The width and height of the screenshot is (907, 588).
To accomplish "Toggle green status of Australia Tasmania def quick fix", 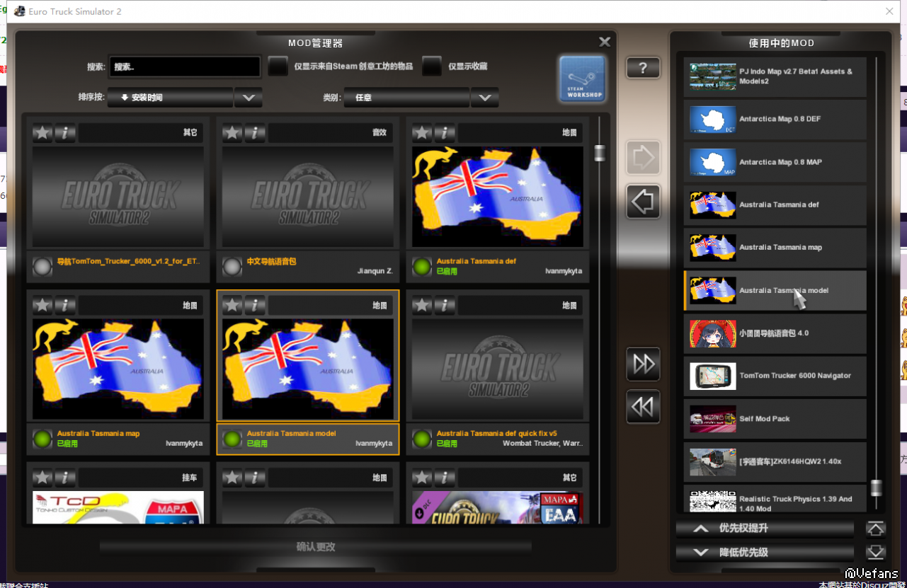I will coord(423,439).
